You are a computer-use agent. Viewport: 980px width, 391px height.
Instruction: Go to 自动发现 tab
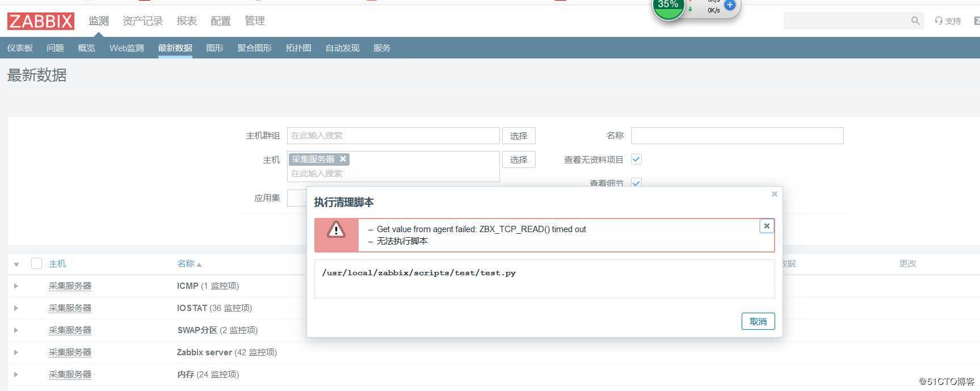click(342, 48)
